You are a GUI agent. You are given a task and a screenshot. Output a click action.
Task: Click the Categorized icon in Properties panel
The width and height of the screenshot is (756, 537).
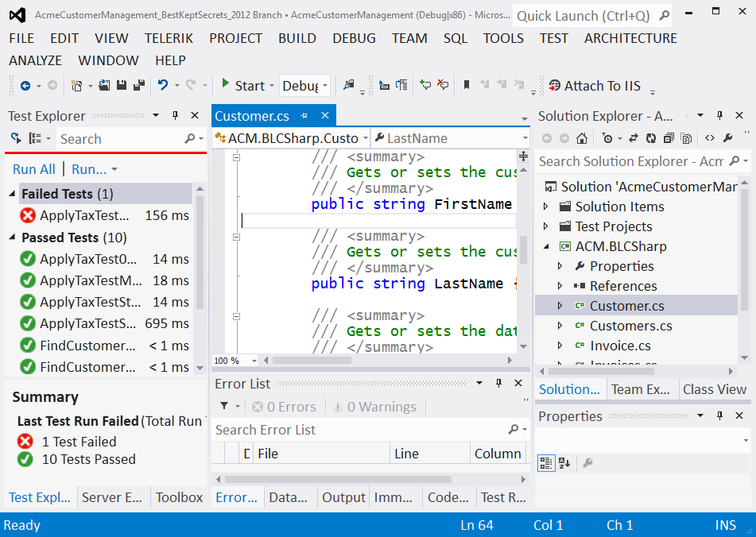(x=546, y=463)
